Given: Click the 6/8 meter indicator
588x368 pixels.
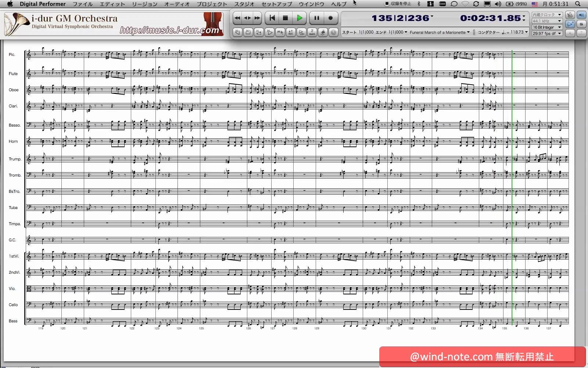Looking at the screenshot, I should [x=474, y=32].
